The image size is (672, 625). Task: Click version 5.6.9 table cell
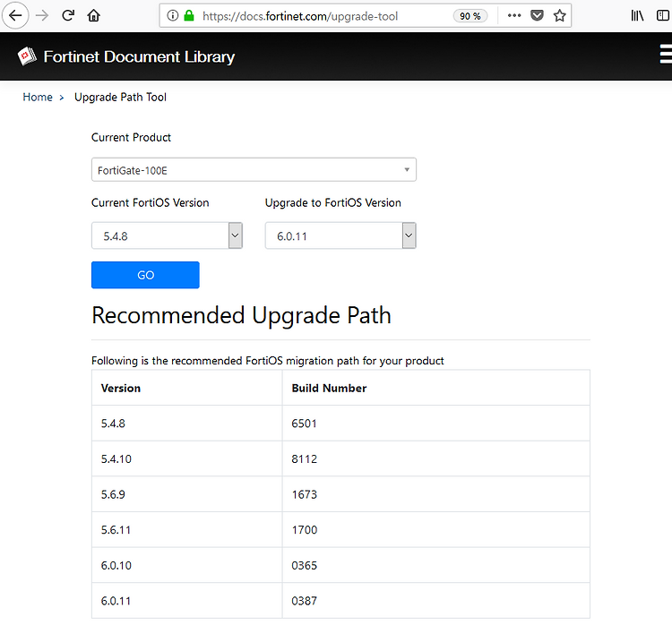187,494
